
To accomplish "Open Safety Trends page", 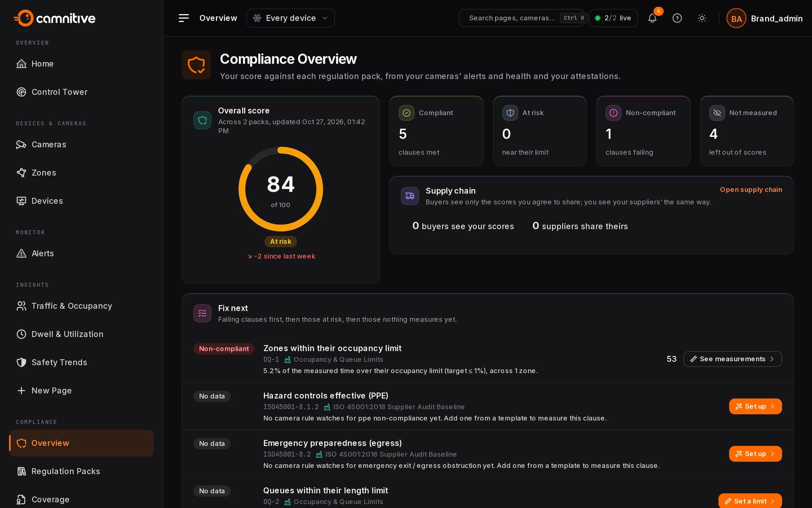I will [x=81, y=363].
